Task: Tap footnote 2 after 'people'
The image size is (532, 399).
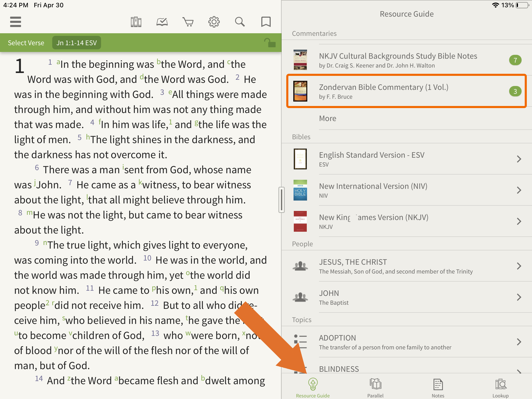Action: point(47,303)
